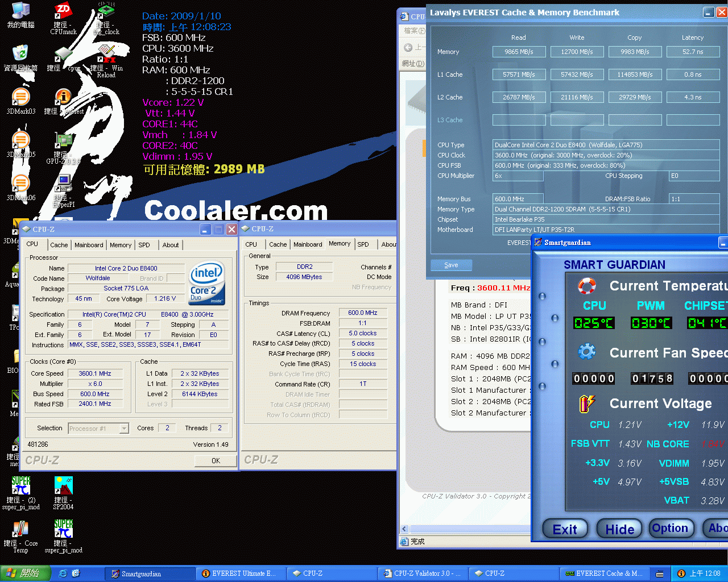Click the Intel Core 2 Duo logo
The height and width of the screenshot is (582, 728).
[207, 282]
